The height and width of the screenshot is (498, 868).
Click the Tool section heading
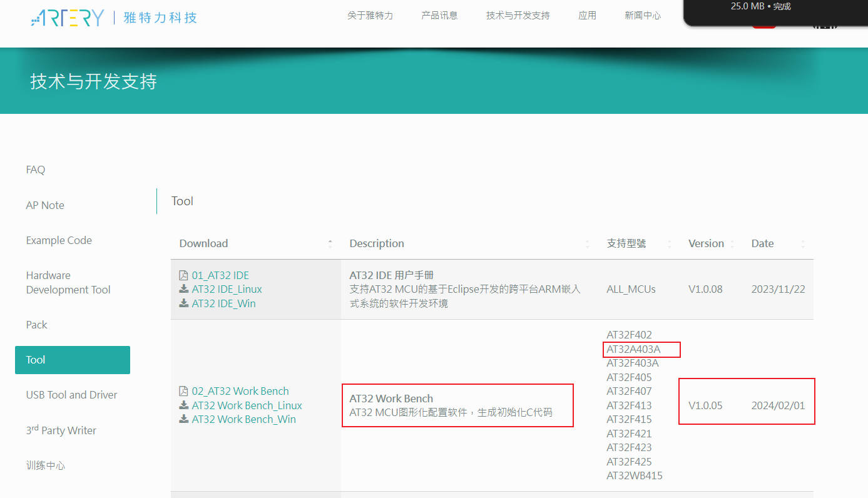click(182, 201)
